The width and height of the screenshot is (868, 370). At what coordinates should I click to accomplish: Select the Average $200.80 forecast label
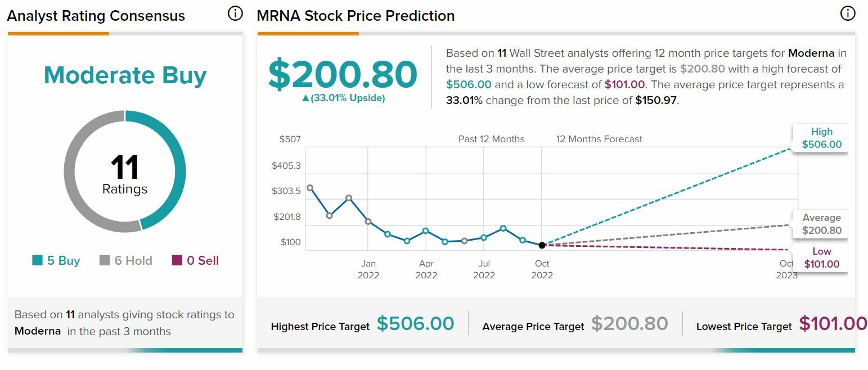(821, 224)
